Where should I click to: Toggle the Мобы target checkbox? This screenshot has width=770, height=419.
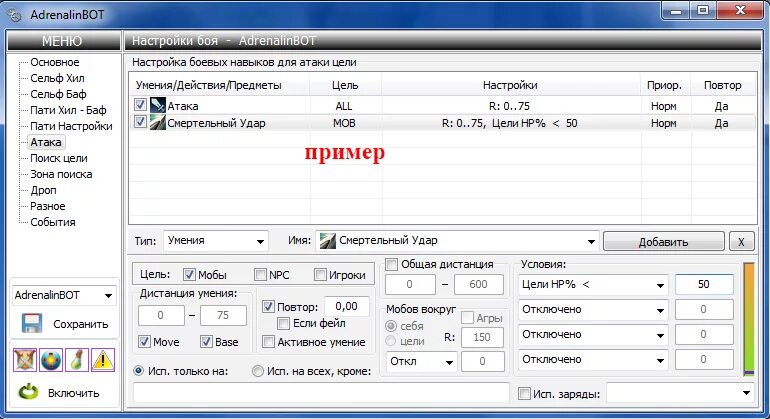(x=189, y=275)
